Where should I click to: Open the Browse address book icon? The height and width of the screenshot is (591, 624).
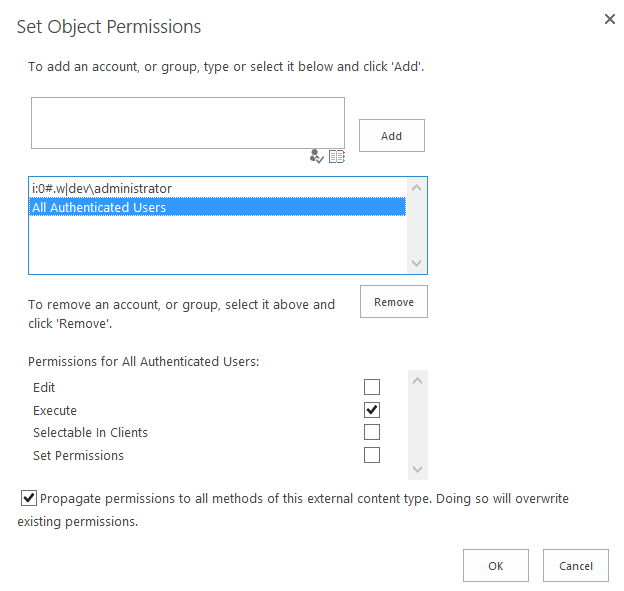(337, 156)
